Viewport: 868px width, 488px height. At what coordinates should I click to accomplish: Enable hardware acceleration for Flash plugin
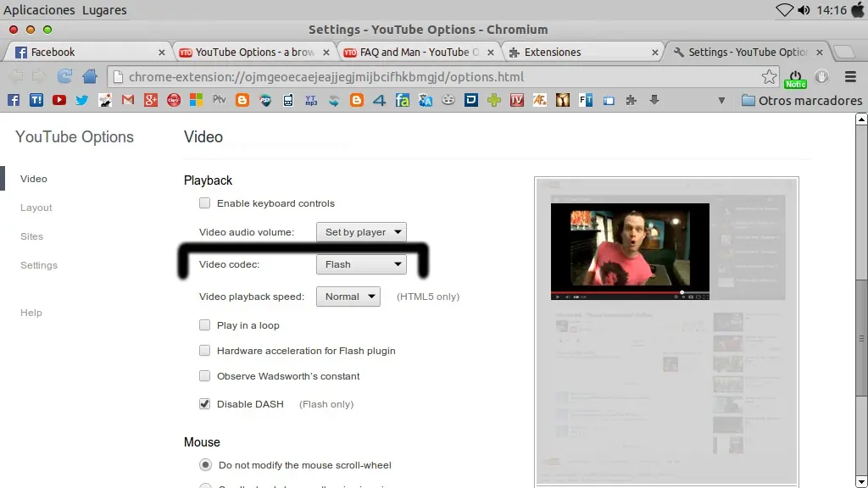pos(204,351)
